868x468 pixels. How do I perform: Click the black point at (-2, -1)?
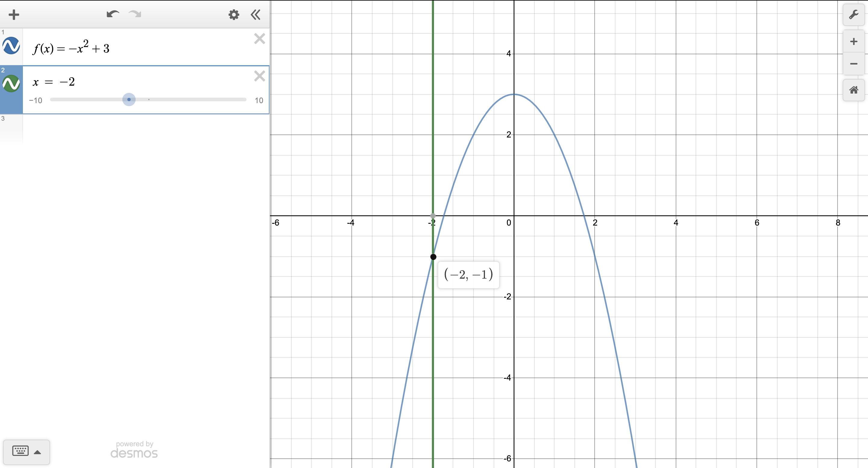click(433, 257)
